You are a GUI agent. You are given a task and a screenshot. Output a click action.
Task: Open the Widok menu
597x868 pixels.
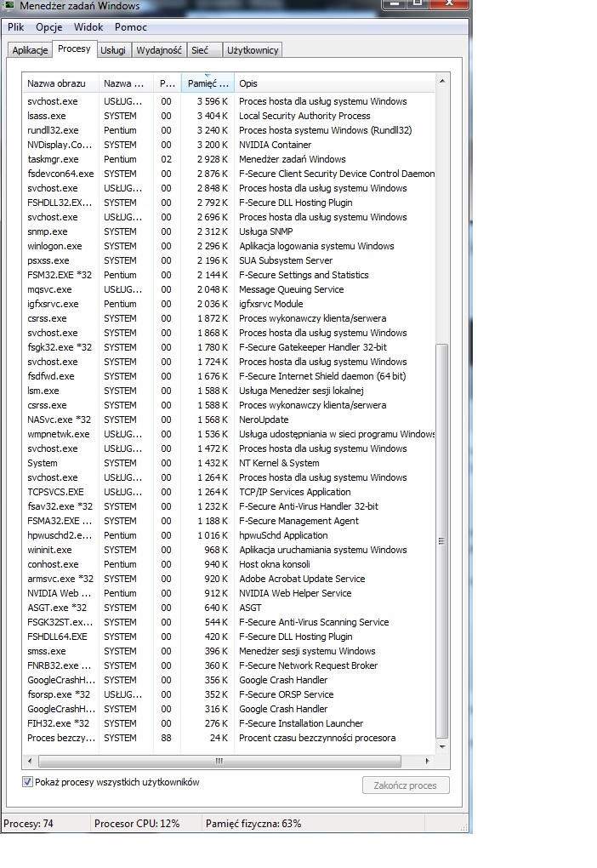coord(88,27)
